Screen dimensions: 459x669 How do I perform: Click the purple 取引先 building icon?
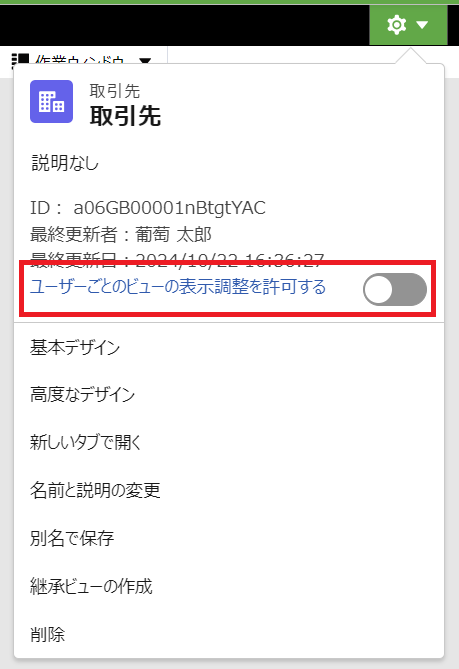pos(51,102)
